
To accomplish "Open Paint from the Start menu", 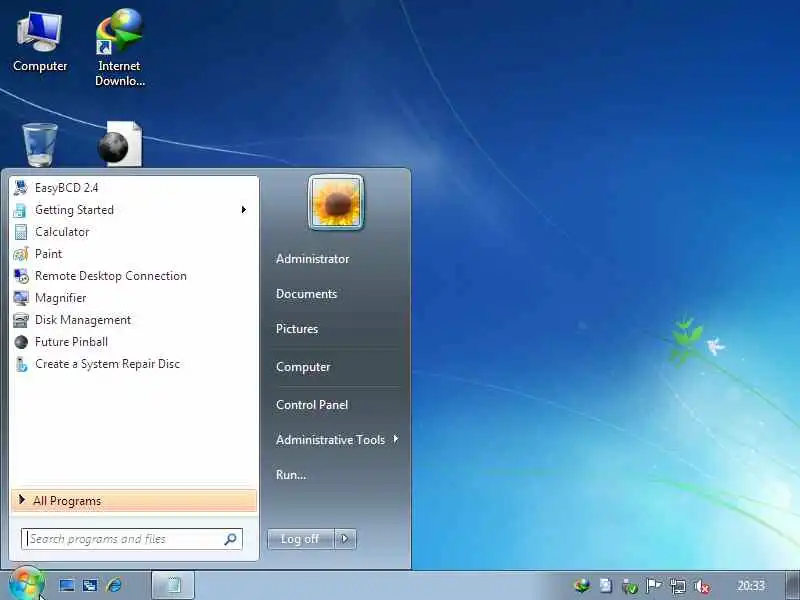I will [134, 254].
